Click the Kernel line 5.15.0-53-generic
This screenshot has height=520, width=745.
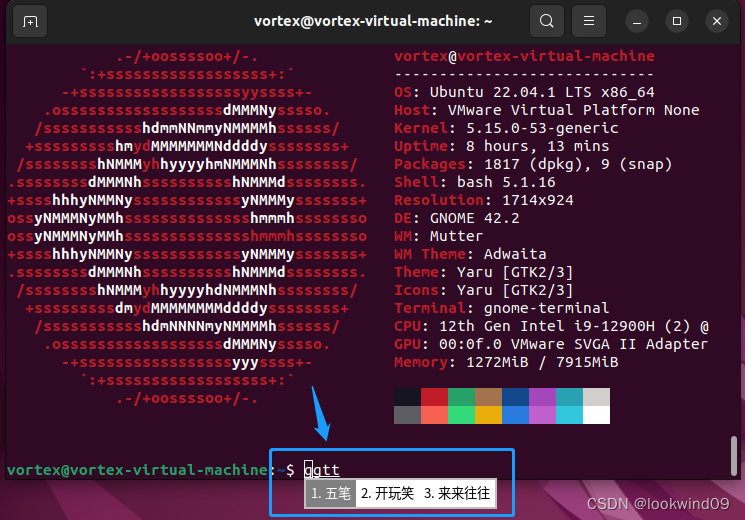pyautogui.click(x=506, y=128)
